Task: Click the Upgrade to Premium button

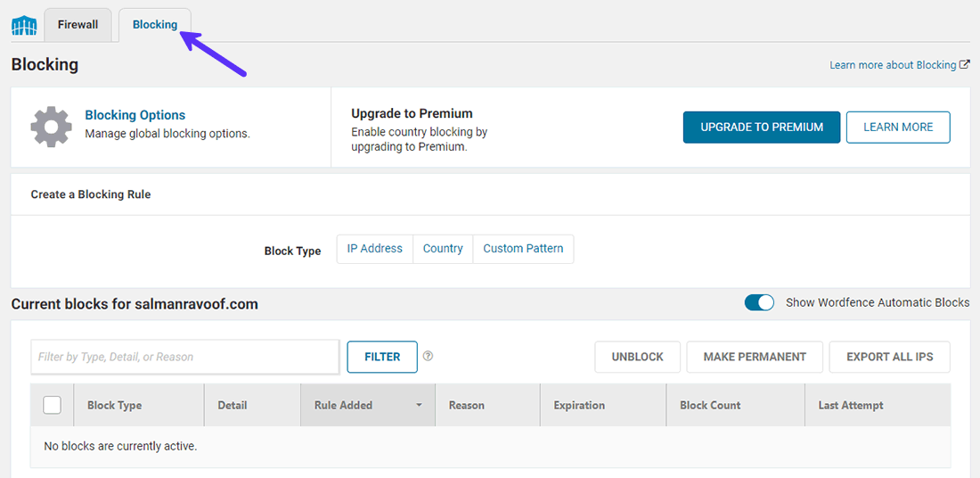Action: pos(761,127)
